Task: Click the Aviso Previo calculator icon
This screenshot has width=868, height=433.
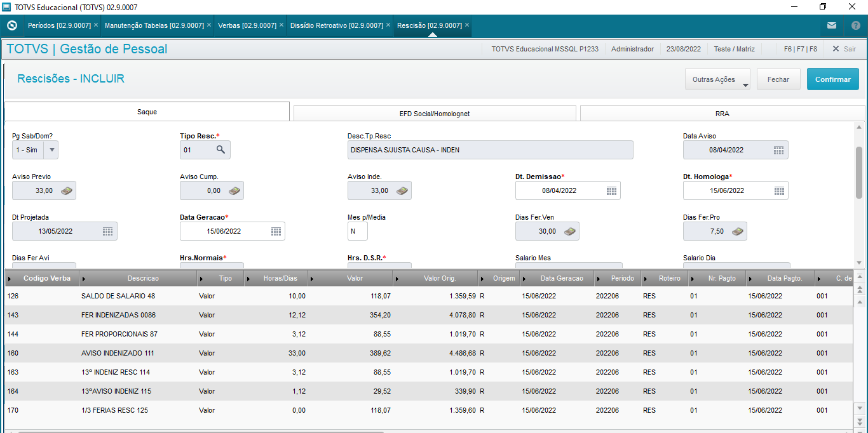Action: coord(67,190)
